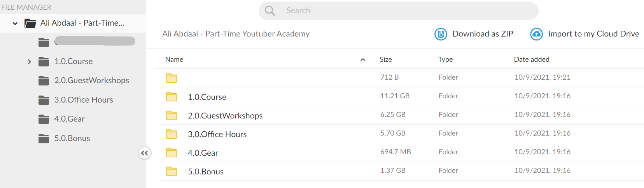Click the 4.0.Gear folder icon in list
Viewport: 644px width, 188px height.
pos(171,153)
